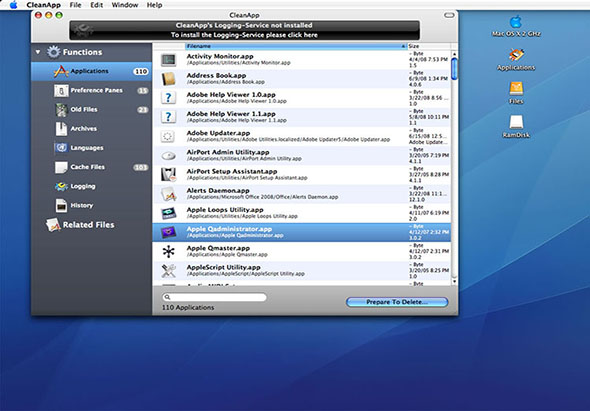Select the Activity Monitor.app icon

point(168,59)
